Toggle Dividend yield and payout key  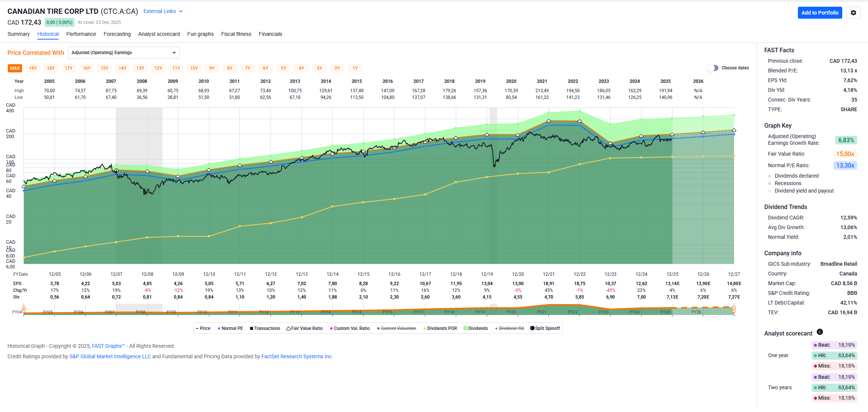pyautogui.click(x=804, y=191)
